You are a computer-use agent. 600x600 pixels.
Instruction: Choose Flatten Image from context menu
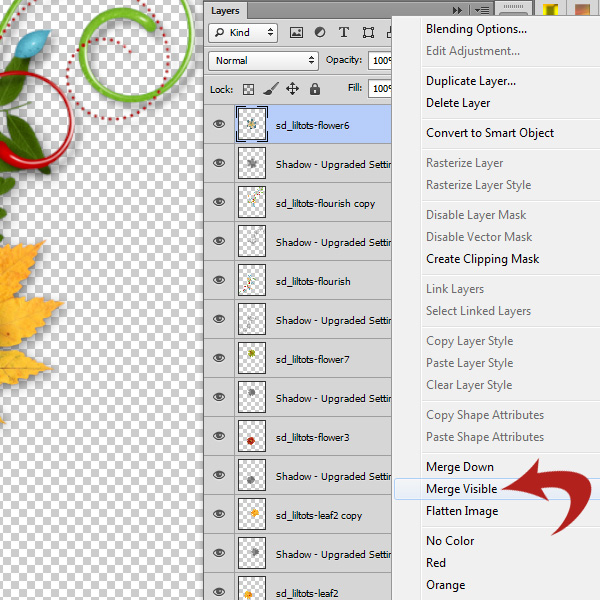tap(462, 511)
